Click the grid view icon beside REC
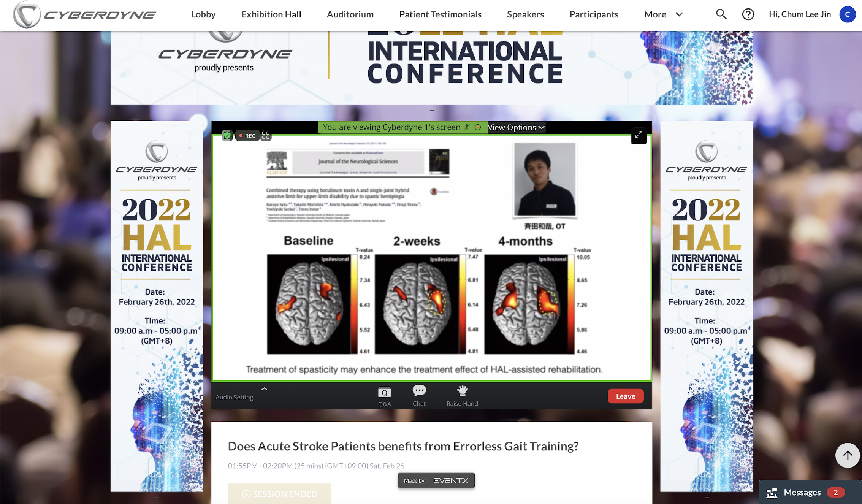This screenshot has height=504, width=862. point(266,135)
